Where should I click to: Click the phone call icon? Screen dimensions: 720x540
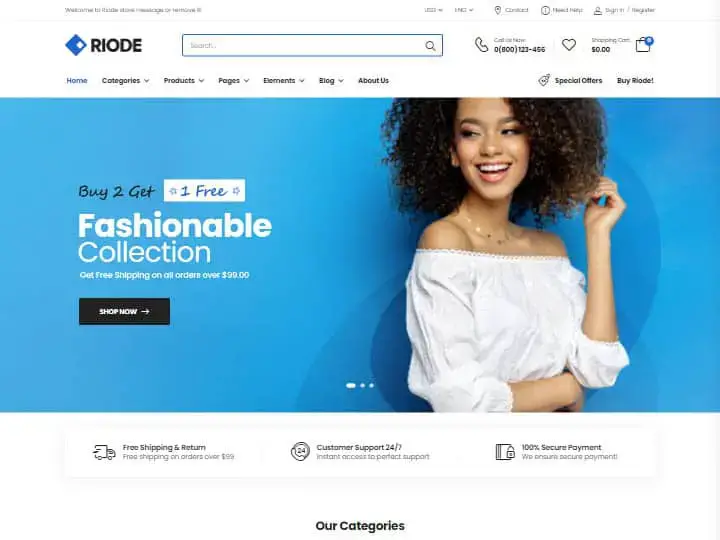(481, 45)
